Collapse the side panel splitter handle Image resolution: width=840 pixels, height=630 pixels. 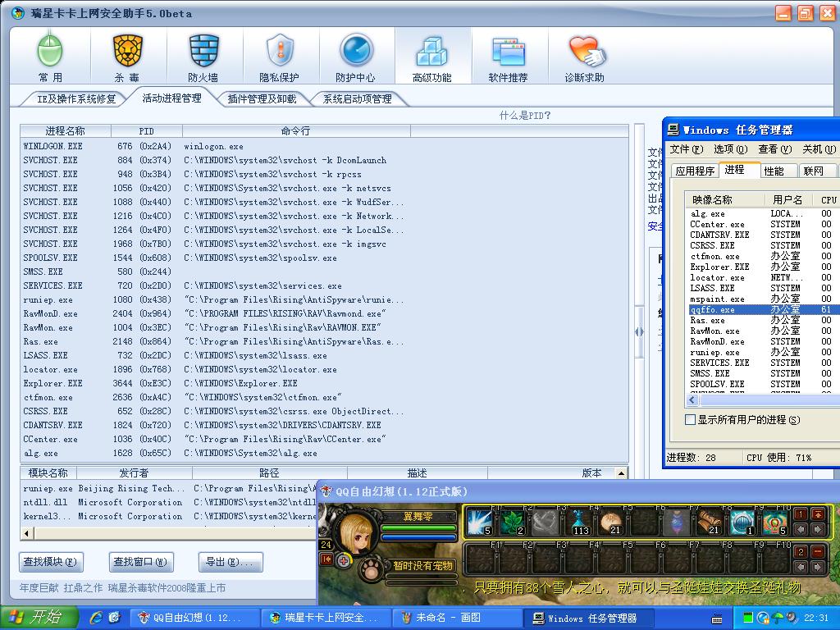(639, 331)
